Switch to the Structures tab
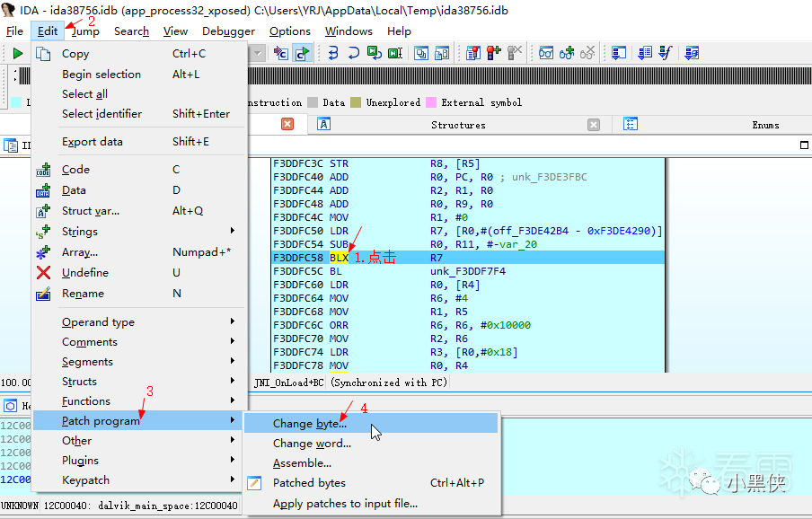Screen dimensions: 812x519 coord(458,125)
